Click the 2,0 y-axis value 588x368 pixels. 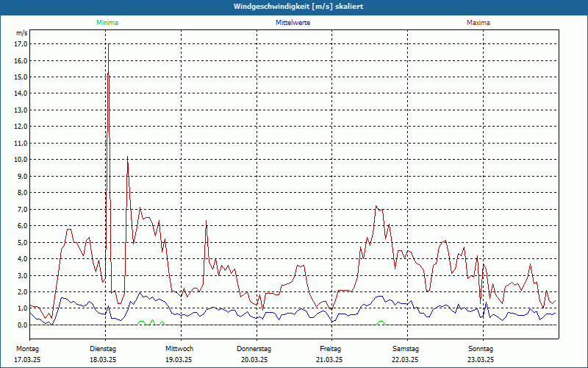(23, 291)
